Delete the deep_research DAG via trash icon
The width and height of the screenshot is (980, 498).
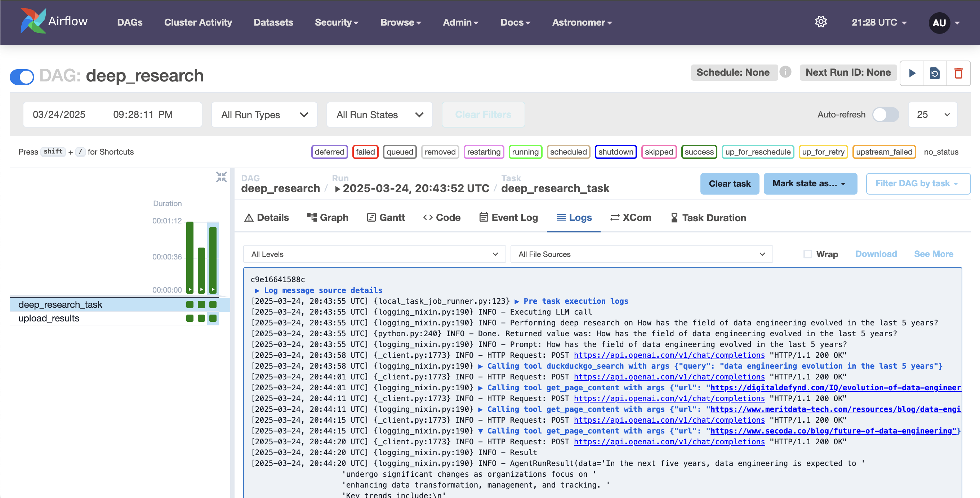(959, 73)
